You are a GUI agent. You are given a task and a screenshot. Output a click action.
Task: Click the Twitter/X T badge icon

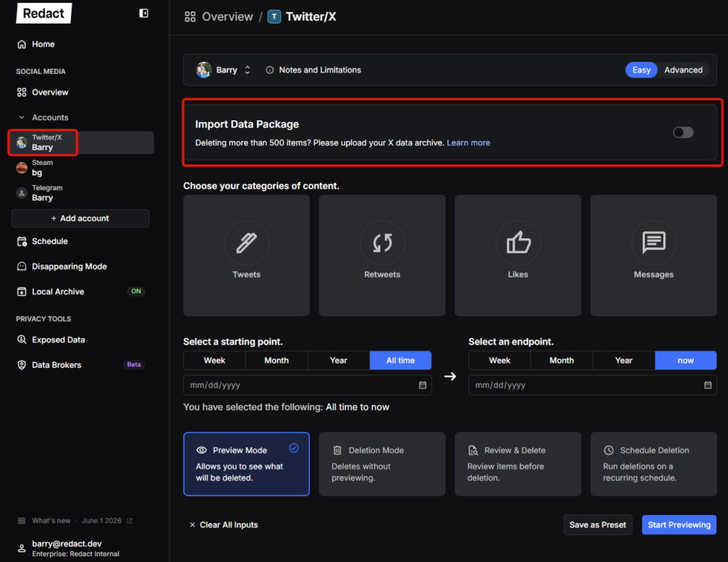coord(274,17)
